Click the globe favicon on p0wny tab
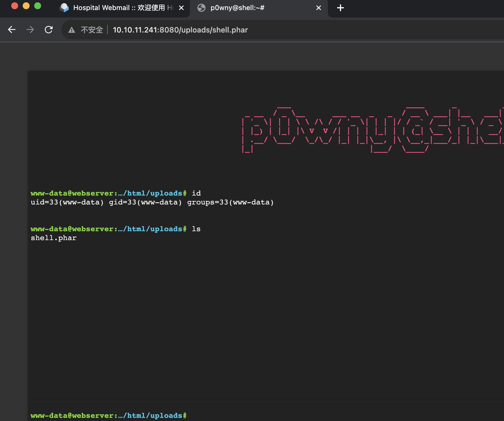 click(x=201, y=8)
